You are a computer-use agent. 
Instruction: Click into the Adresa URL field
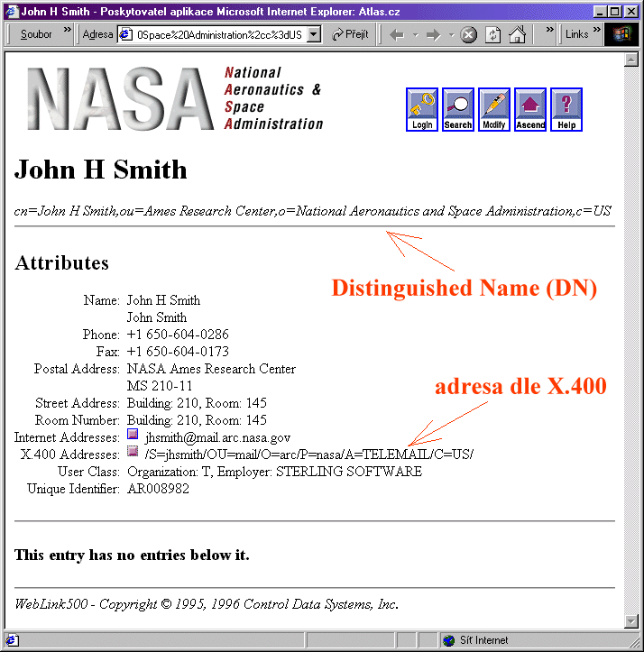(220, 34)
